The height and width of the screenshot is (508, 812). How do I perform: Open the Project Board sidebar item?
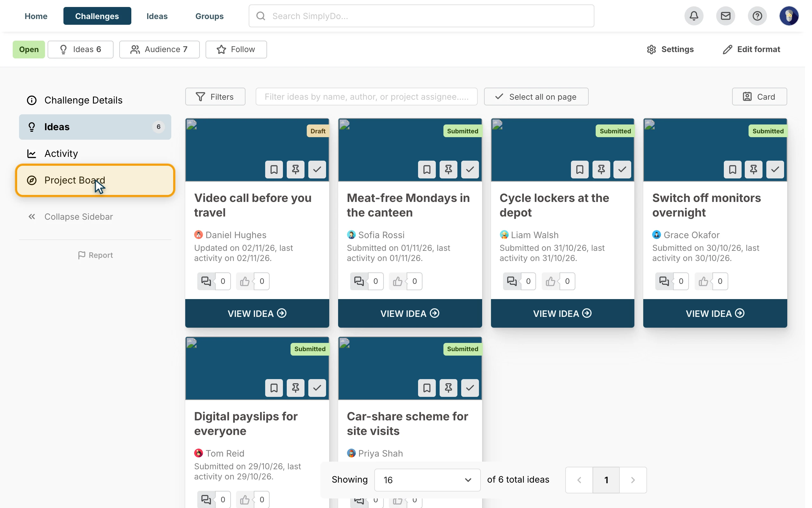[x=95, y=180]
